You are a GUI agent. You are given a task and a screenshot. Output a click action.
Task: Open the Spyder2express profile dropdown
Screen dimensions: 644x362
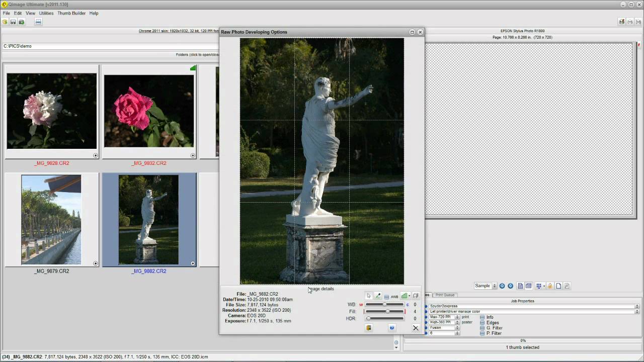pos(534,306)
